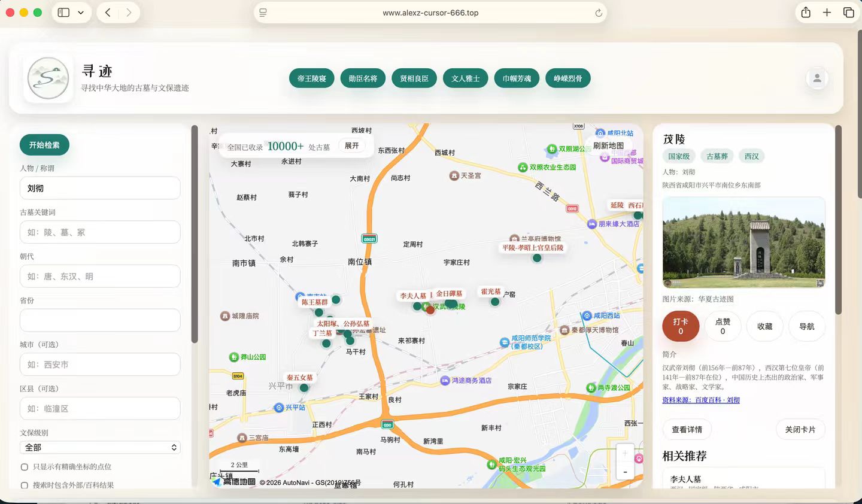Click the 刘彻 name input field
862x504 pixels.
(100, 188)
